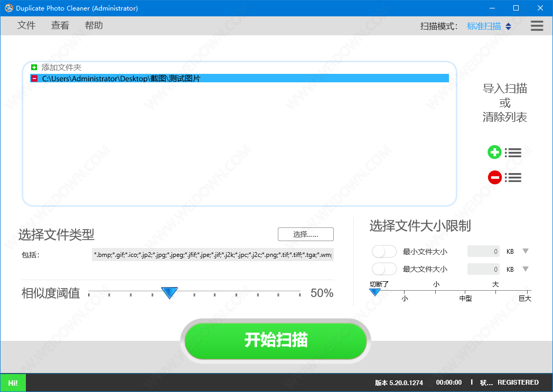
Task: Remove folder using red minus icon
Action: (x=34, y=79)
